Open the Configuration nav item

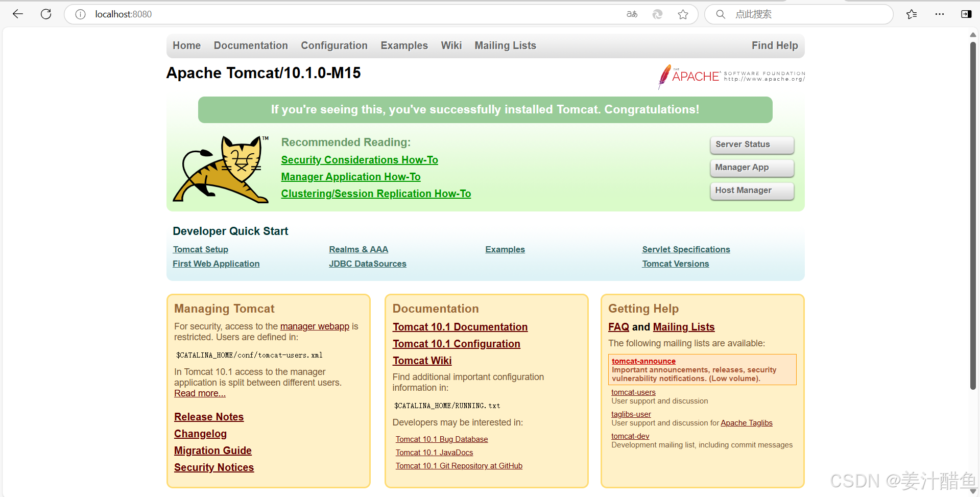tap(334, 45)
